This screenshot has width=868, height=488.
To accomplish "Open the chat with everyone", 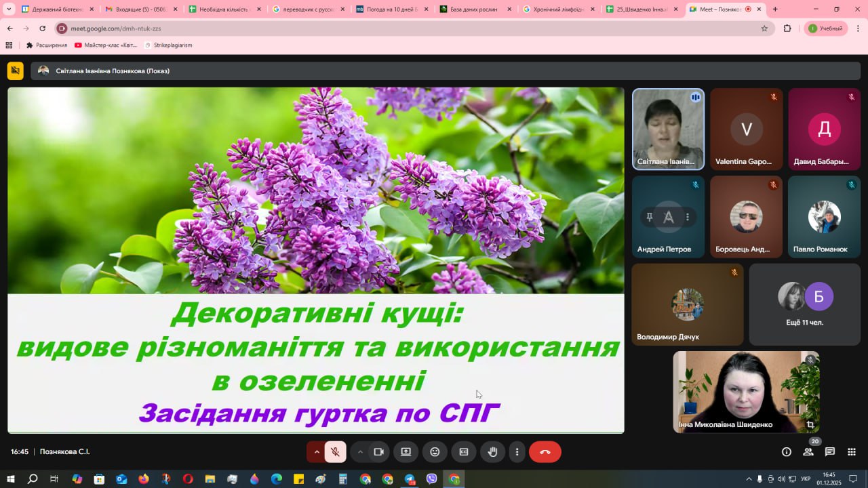I will [x=830, y=452].
